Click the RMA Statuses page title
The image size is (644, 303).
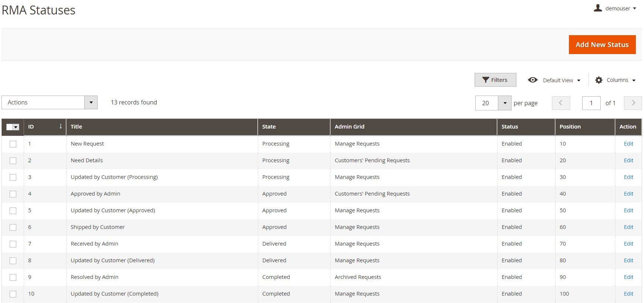pyautogui.click(x=38, y=10)
